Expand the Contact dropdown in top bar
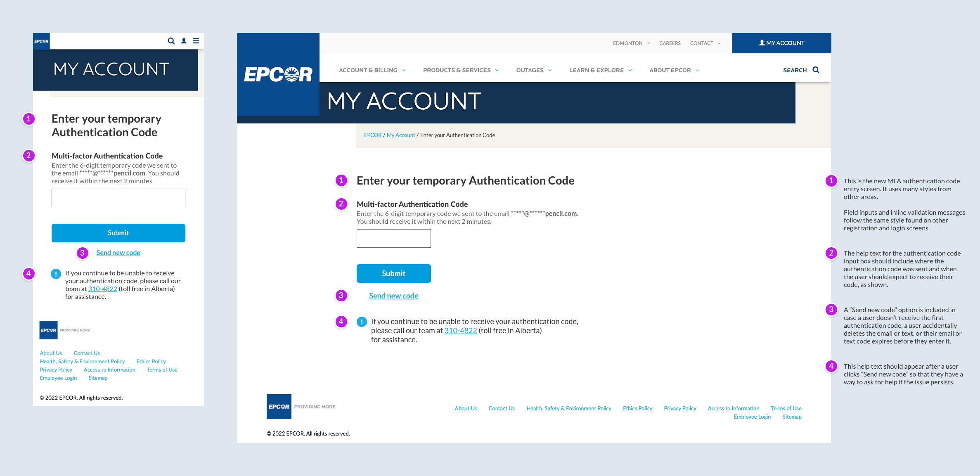Viewport: 980px width, 476px height. coord(705,43)
